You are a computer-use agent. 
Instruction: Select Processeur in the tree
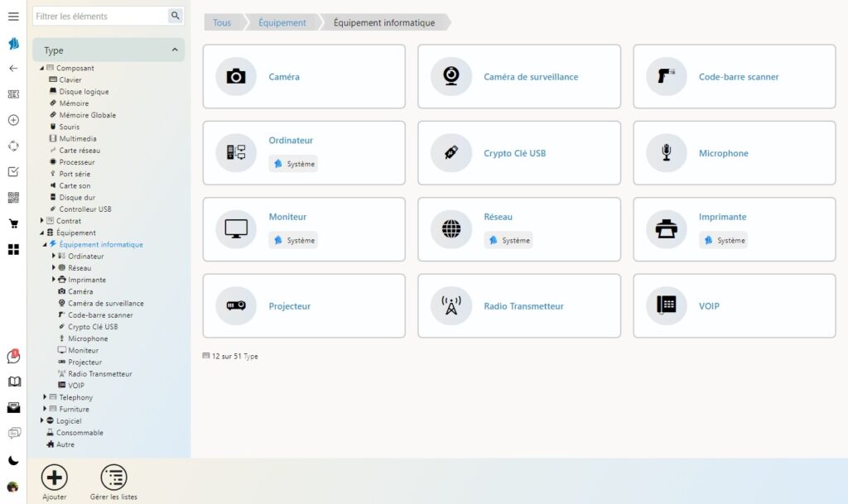click(76, 162)
